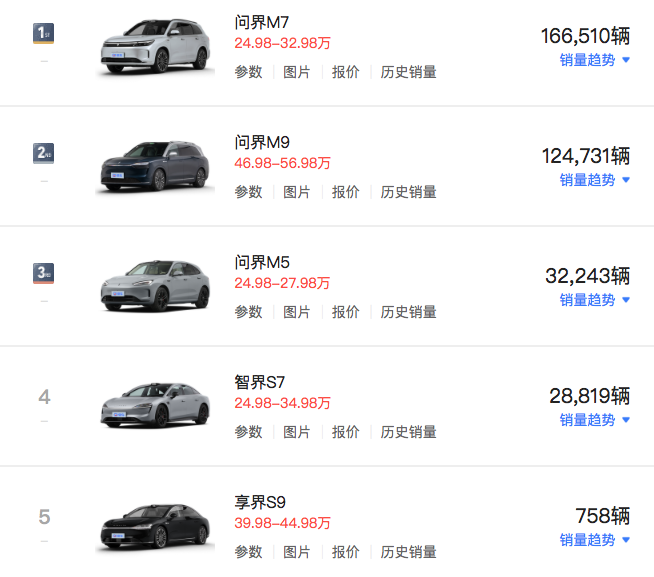This screenshot has width=654, height=577.
Task: Open the 问界M9 car image
Action: (155, 166)
